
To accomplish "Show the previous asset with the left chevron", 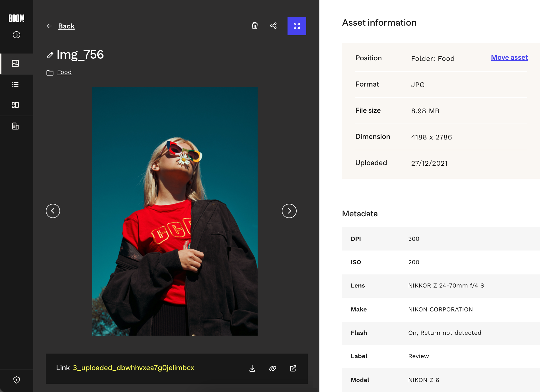I will (x=53, y=211).
